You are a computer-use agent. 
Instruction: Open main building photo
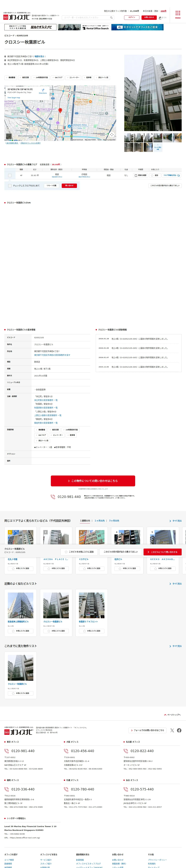pyautogui.click(x=153, y=93)
